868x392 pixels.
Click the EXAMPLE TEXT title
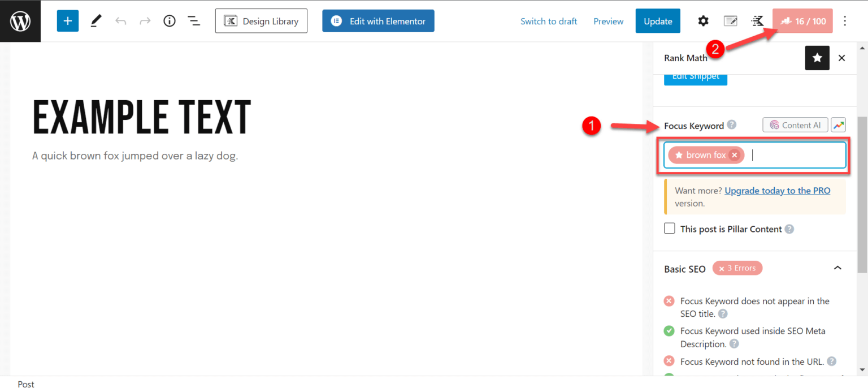tap(142, 118)
